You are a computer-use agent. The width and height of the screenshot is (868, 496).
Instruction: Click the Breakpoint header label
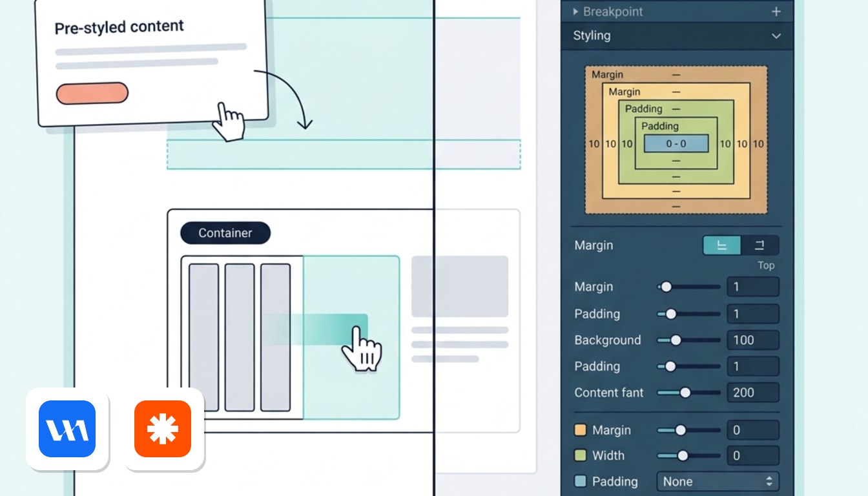[612, 12]
